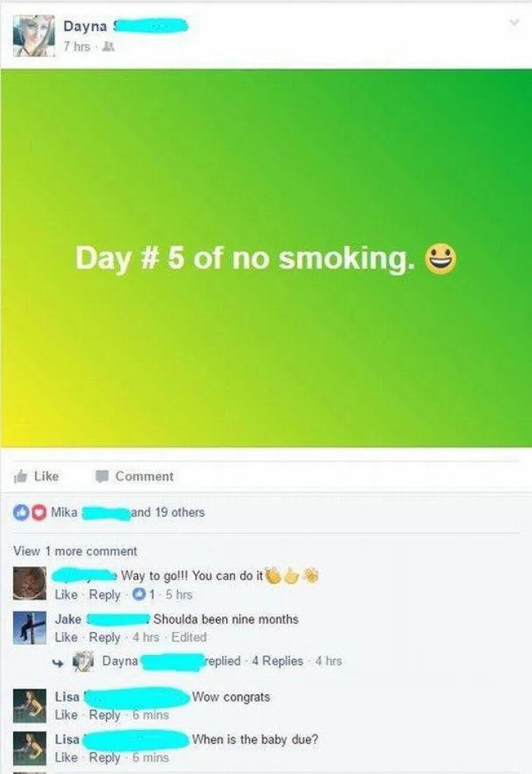
Task: Click the red love reaction icon
Action: [38, 513]
